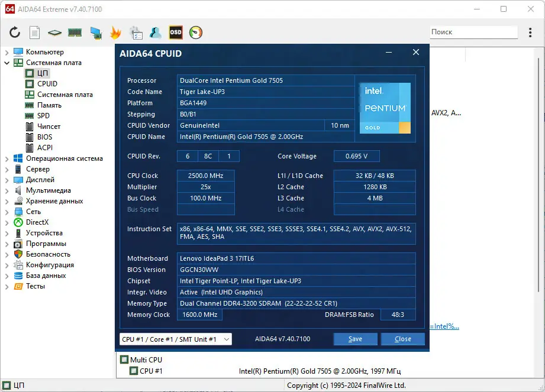Image resolution: width=545 pixels, height=392 pixels.
Task: Minimize the AIDA64 CPUID dialog
Action: (x=389, y=52)
